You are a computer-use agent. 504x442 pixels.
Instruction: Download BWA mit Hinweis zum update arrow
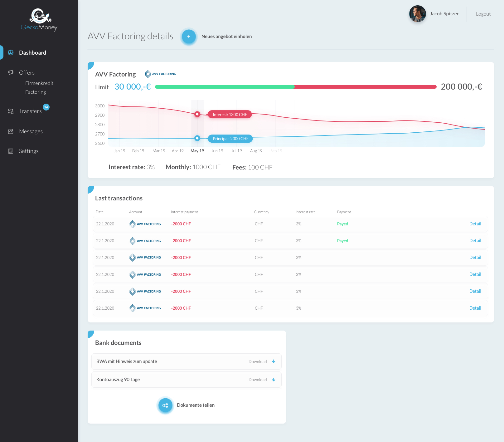tap(274, 361)
